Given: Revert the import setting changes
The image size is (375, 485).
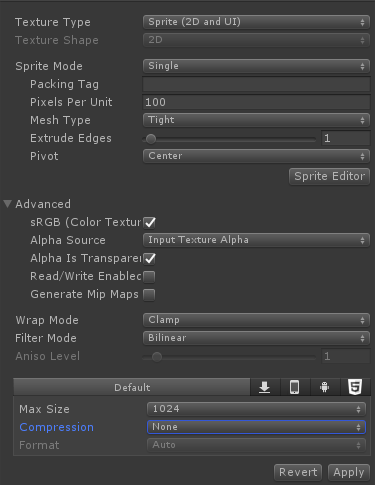Looking at the screenshot, I should [x=298, y=472].
